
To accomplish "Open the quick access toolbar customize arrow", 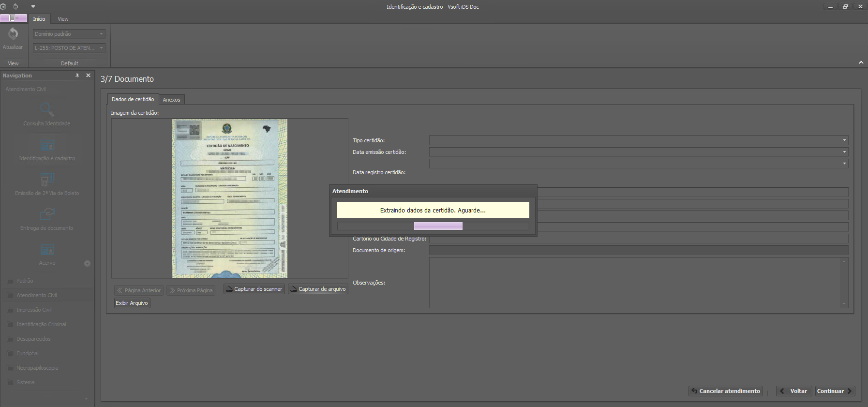I will tap(33, 7).
